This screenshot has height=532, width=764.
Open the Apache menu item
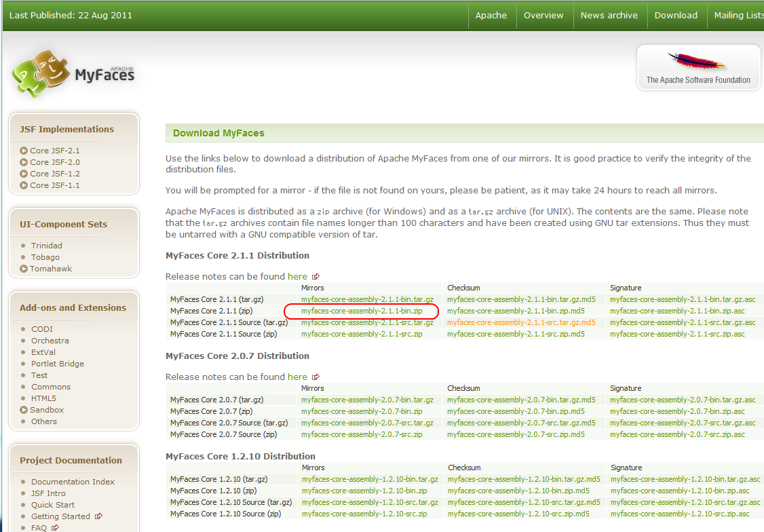point(491,15)
